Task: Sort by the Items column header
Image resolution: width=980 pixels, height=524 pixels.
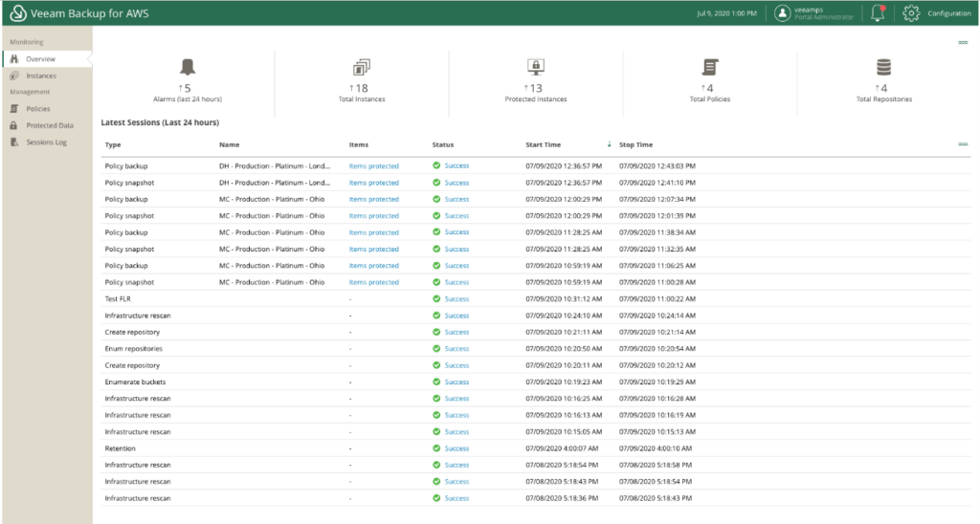Action: [x=359, y=145]
